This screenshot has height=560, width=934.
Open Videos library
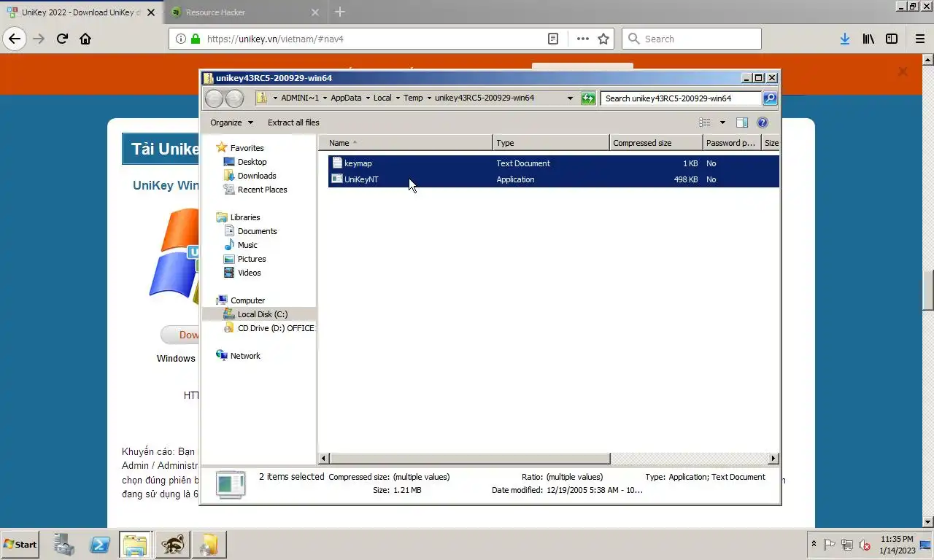249,273
